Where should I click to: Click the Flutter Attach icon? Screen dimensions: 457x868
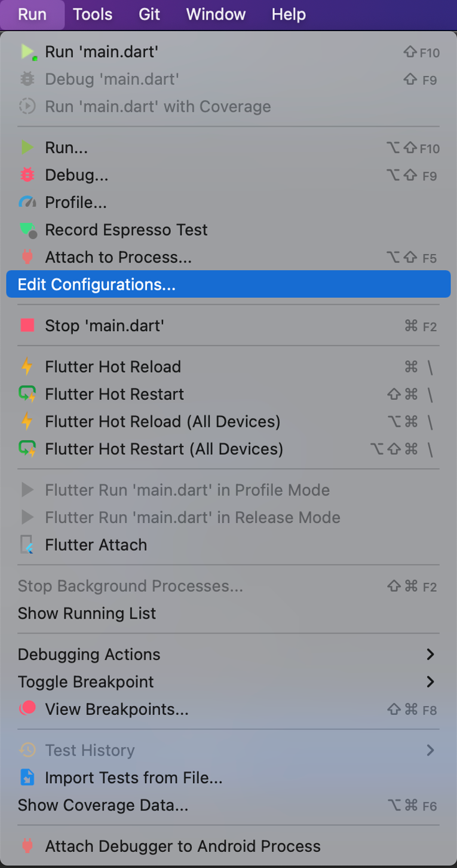[27, 545]
